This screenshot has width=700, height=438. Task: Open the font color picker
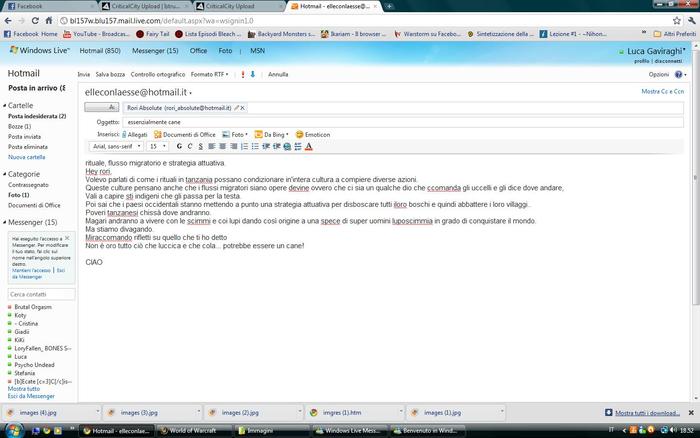tap(308, 146)
